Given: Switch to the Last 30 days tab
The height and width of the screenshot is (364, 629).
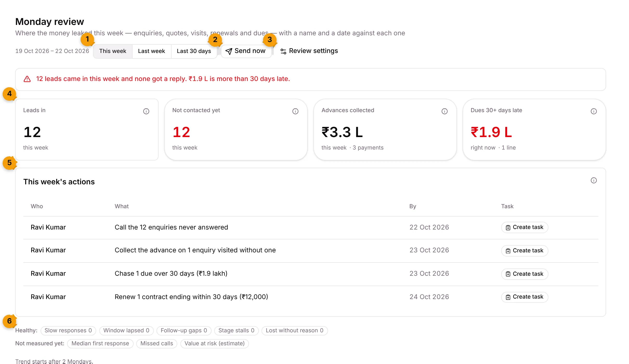Looking at the screenshot, I should pos(194,51).
